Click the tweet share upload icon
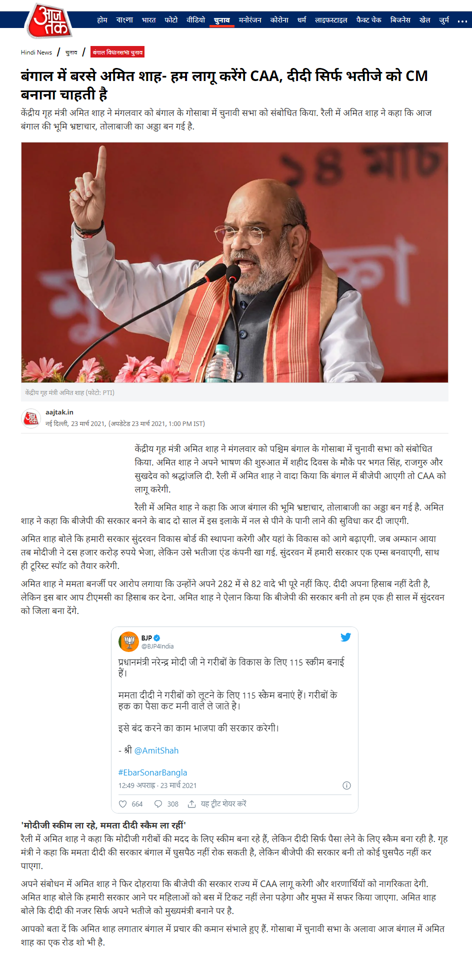The width and height of the screenshot is (472, 980). click(191, 804)
